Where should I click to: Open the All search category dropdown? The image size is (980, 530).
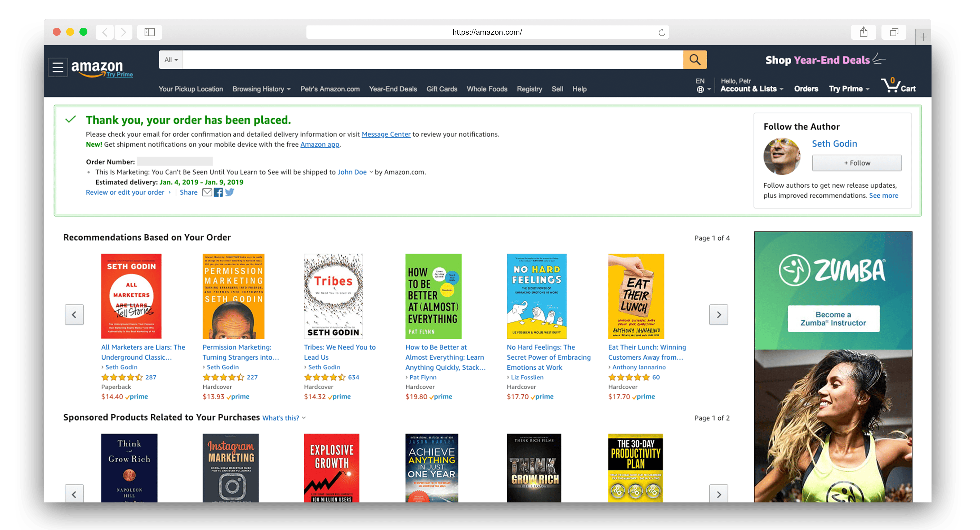[x=171, y=60]
